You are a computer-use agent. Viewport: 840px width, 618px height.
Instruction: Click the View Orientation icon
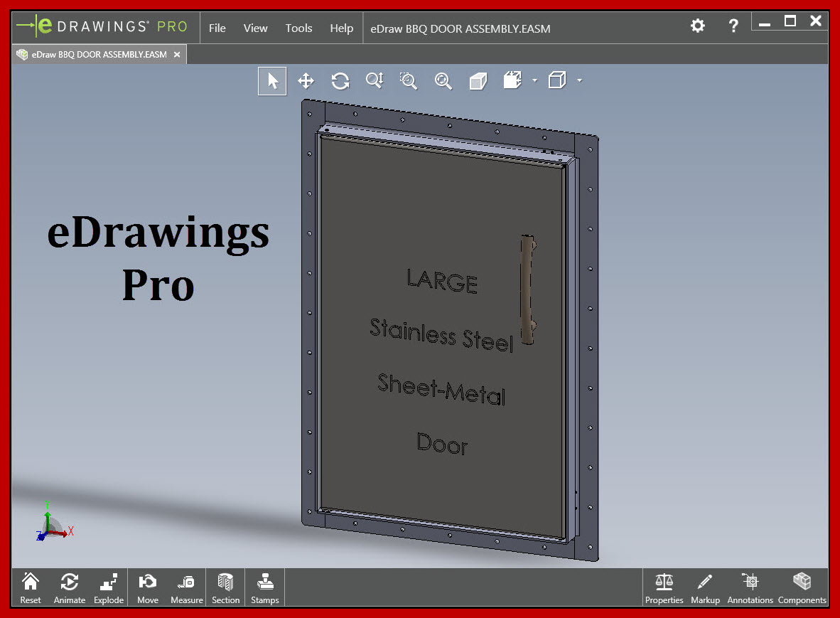point(512,80)
